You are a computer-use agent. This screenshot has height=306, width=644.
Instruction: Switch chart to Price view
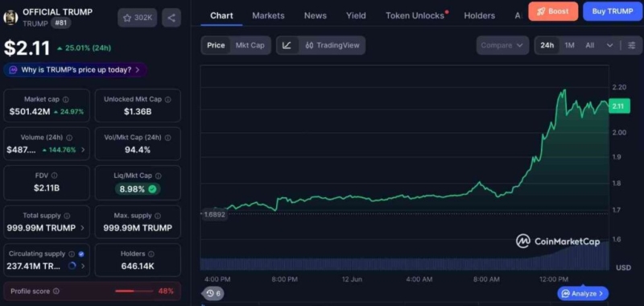tap(216, 45)
